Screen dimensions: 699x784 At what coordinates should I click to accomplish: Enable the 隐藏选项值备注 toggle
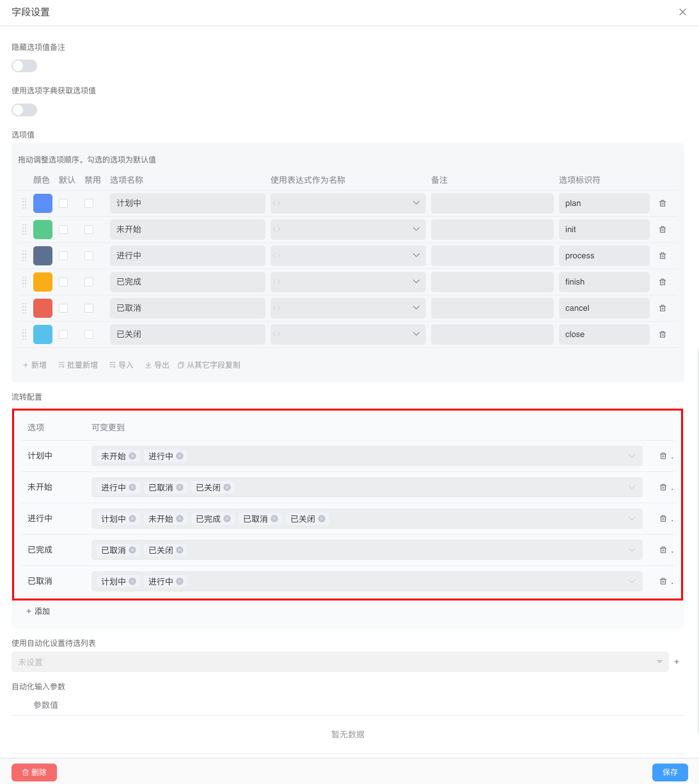(x=24, y=65)
